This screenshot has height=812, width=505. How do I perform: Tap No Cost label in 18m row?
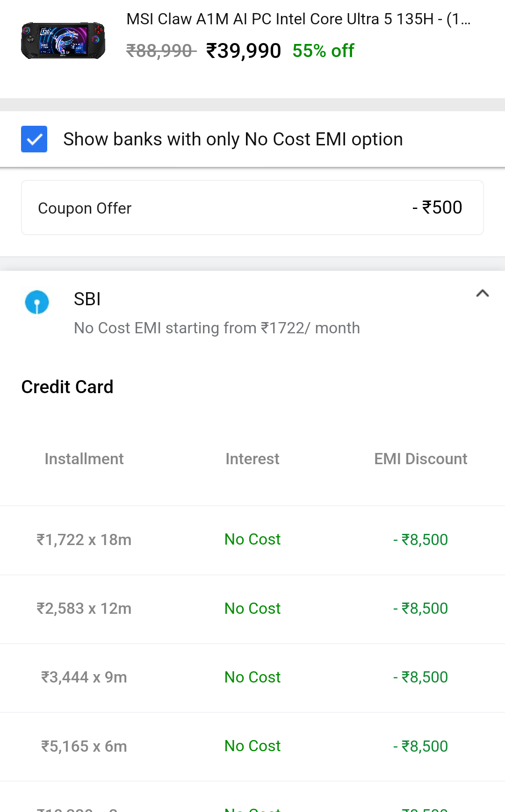252,539
